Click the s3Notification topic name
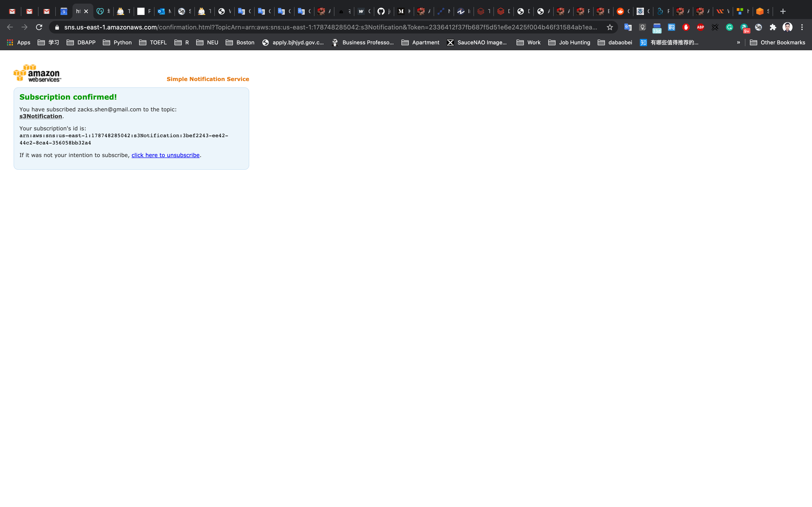Screen dimensions: 812x507 41,116
